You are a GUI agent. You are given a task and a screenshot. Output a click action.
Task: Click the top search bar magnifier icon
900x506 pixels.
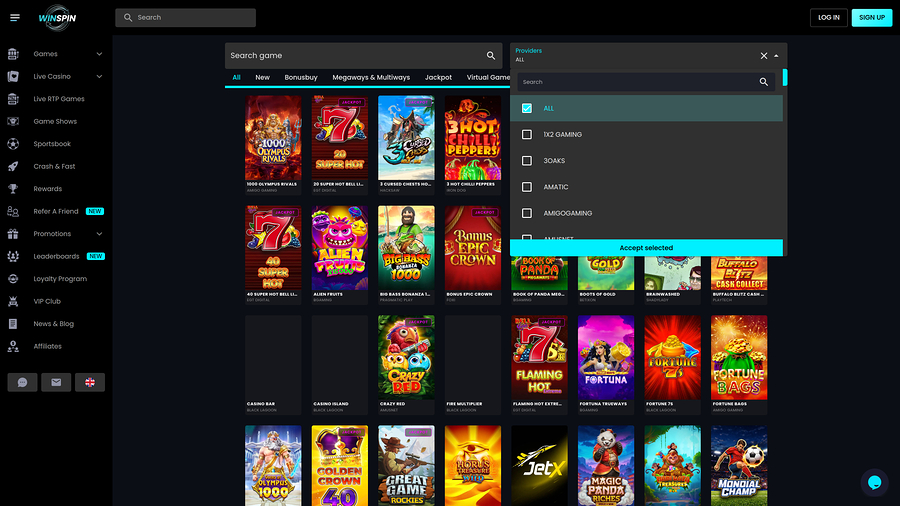tap(128, 18)
